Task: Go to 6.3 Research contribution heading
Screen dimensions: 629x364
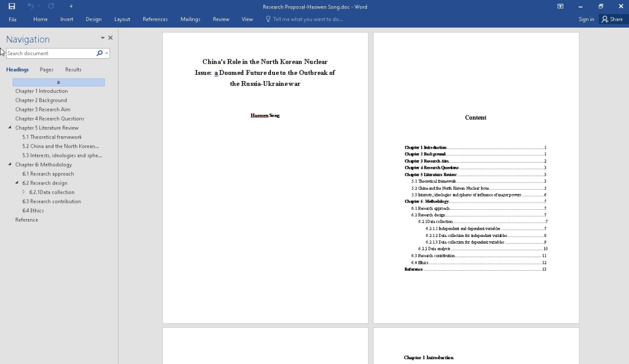Action: (x=52, y=202)
